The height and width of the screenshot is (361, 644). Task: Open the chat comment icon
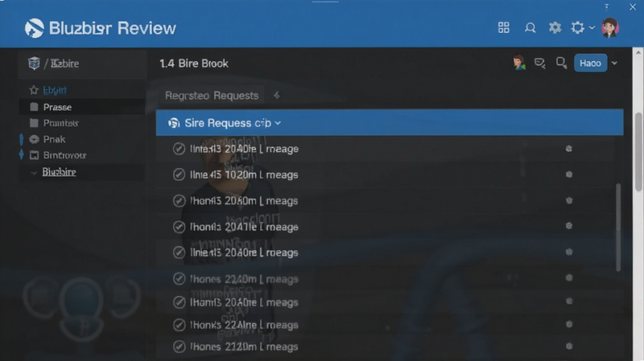click(539, 64)
